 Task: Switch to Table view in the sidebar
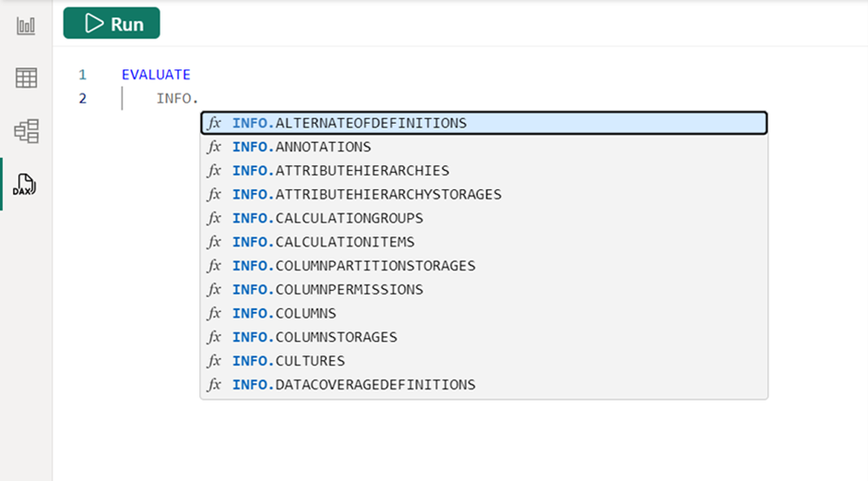[26, 78]
